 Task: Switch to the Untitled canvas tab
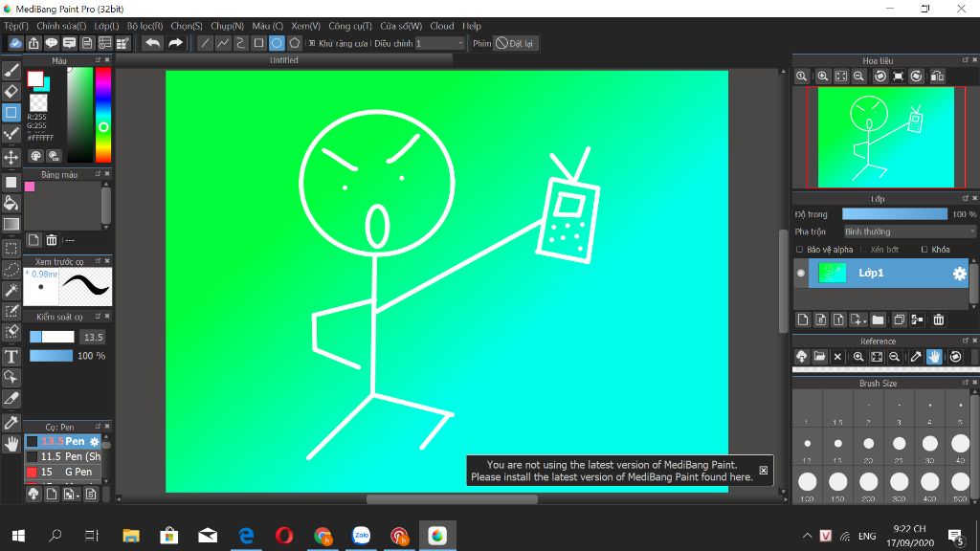tap(283, 60)
